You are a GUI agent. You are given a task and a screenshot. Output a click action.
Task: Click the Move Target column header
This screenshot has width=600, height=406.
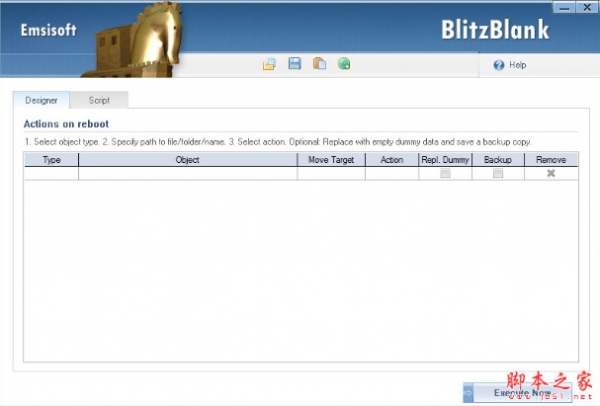tap(331, 160)
